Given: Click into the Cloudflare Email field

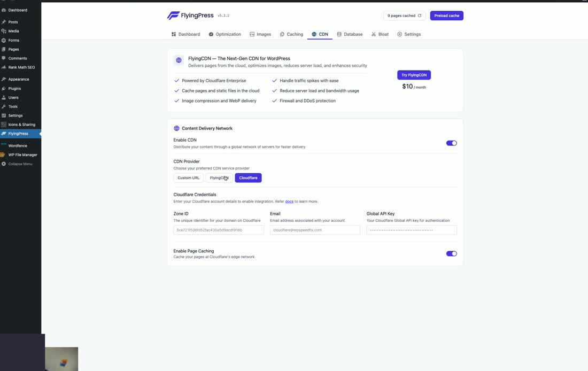Looking at the screenshot, I should pyautogui.click(x=315, y=230).
